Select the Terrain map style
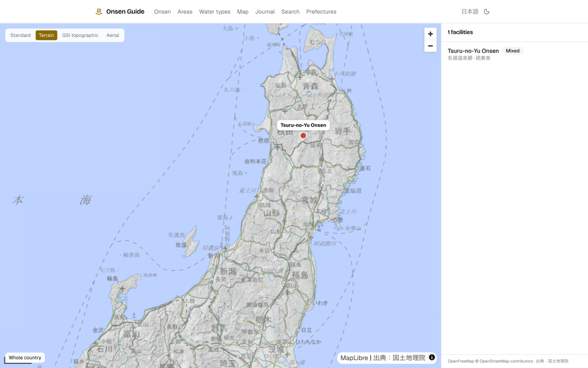 47,35
